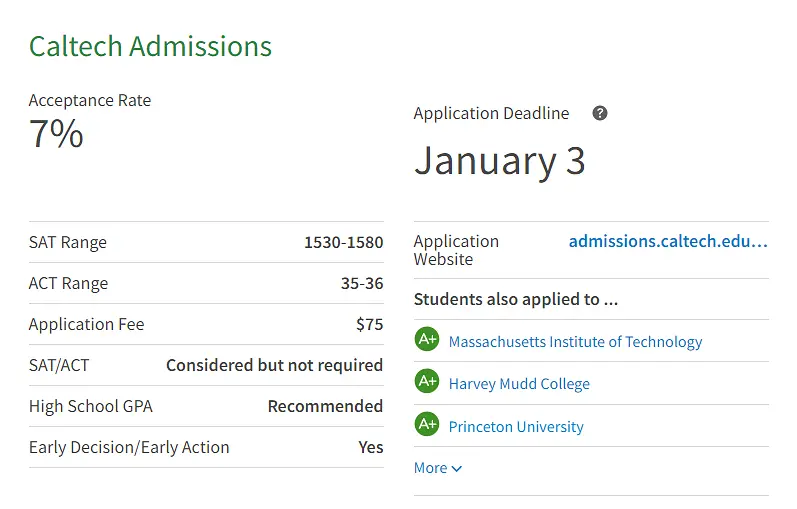Click the A+ badge beside Princeton University
The image size is (797, 509).
(x=427, y=425)
